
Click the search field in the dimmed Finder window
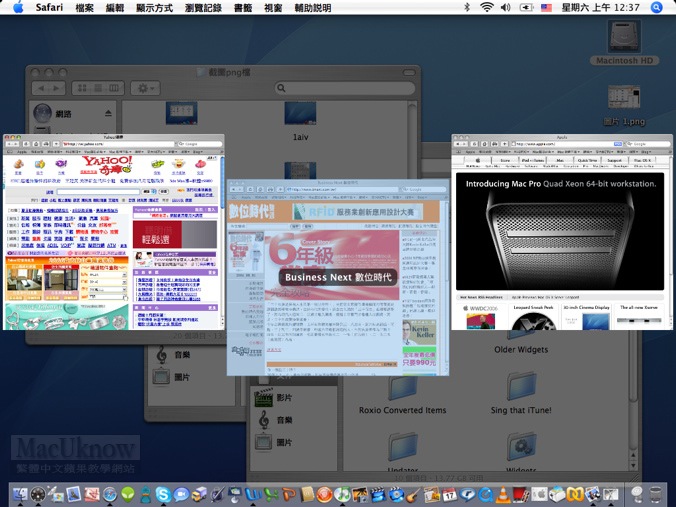345,88
